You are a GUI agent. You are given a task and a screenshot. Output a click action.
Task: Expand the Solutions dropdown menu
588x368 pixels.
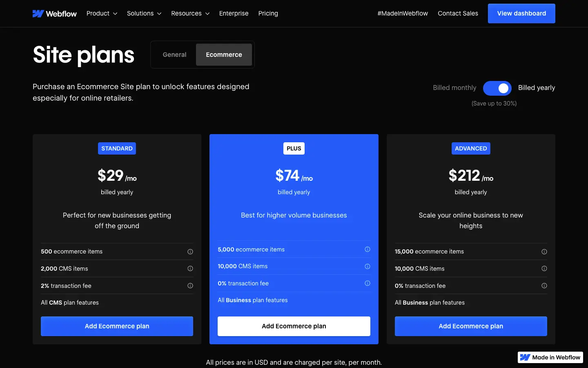(x=144, y=13)
